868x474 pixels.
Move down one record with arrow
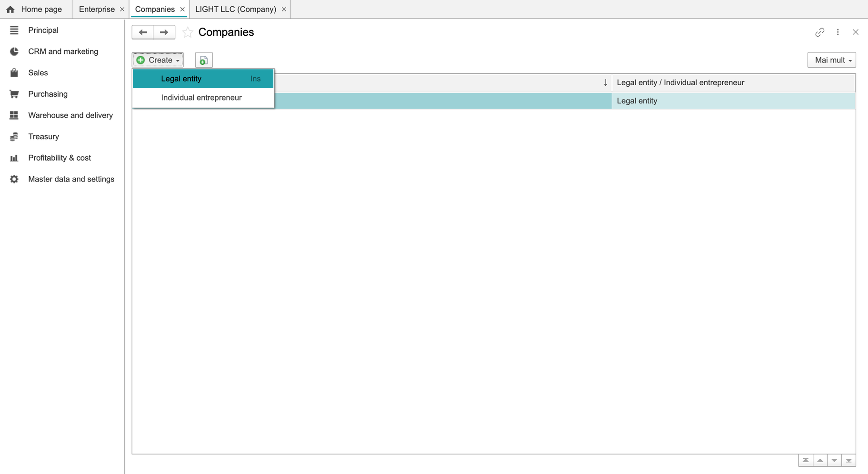pyautogui.click(x=834, y=460)
